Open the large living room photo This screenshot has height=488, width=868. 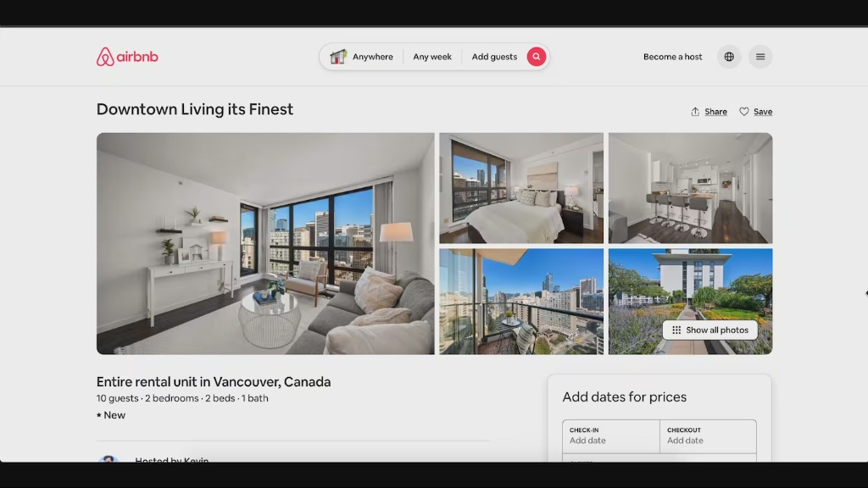tap(265, 243)
